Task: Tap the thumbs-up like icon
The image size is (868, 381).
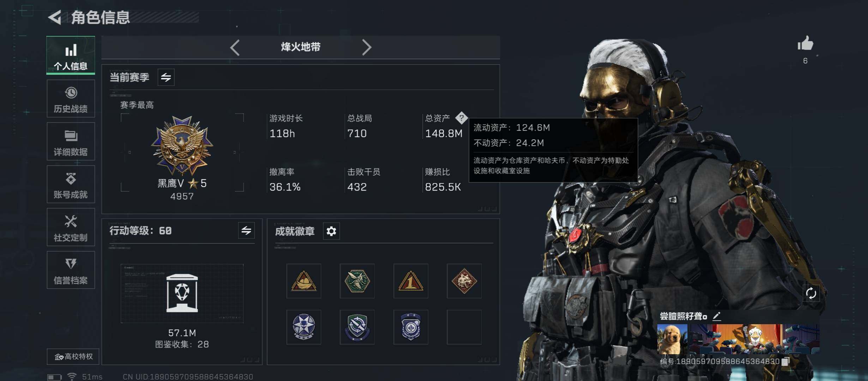Action: click(805, 44)
